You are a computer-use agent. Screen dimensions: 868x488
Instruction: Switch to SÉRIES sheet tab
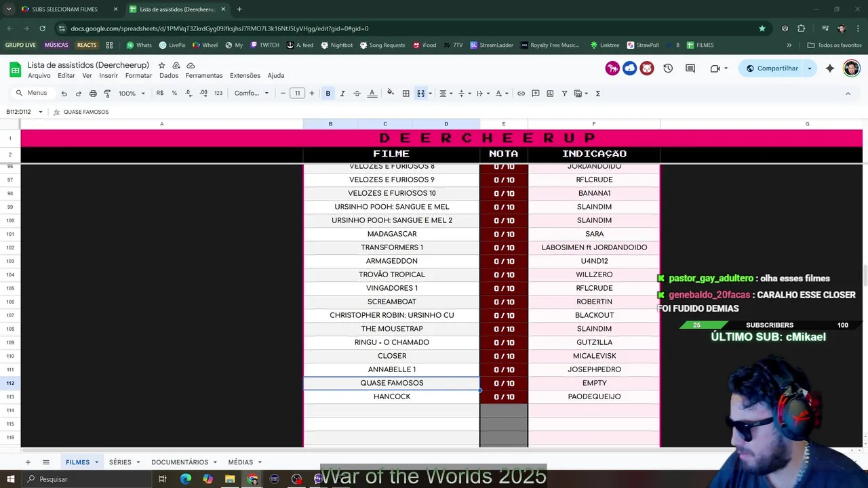[120, 462]
